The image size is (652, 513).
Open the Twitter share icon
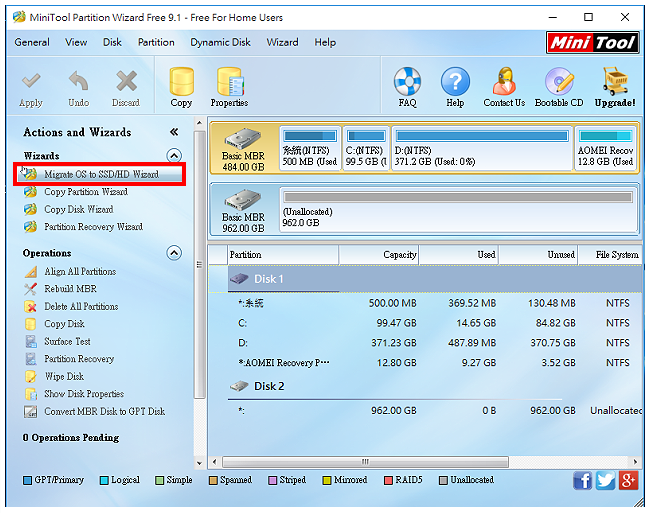(605, 481)
